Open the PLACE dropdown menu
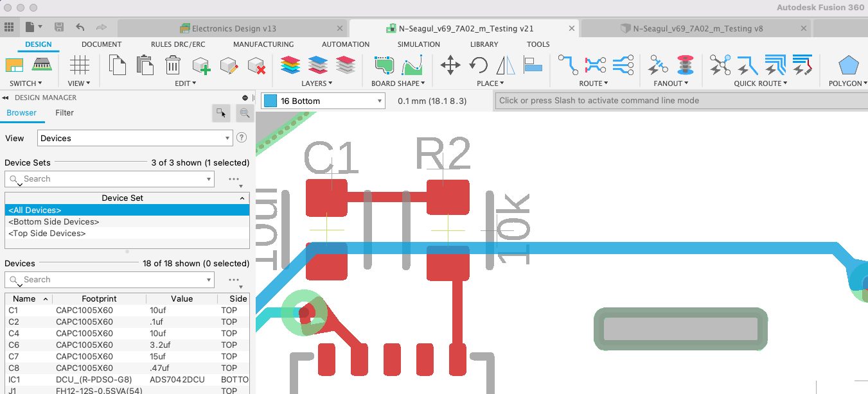 click(490, 83)
